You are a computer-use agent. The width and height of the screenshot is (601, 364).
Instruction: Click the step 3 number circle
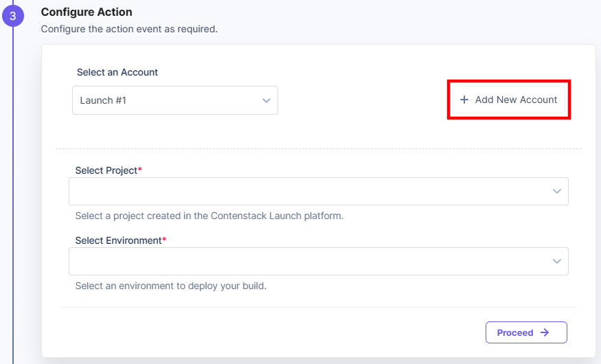tap(12, 16)
